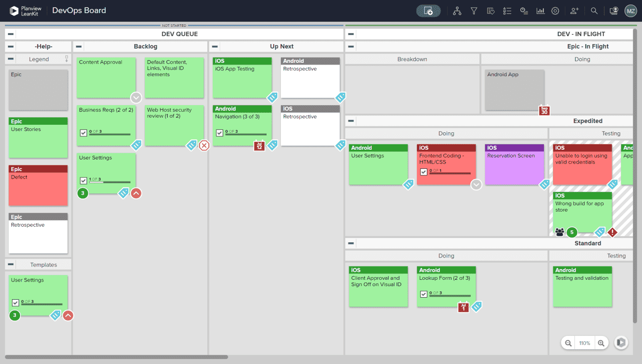
Task: Click the card connections hierarchy icon
Action: pos(457,11)
